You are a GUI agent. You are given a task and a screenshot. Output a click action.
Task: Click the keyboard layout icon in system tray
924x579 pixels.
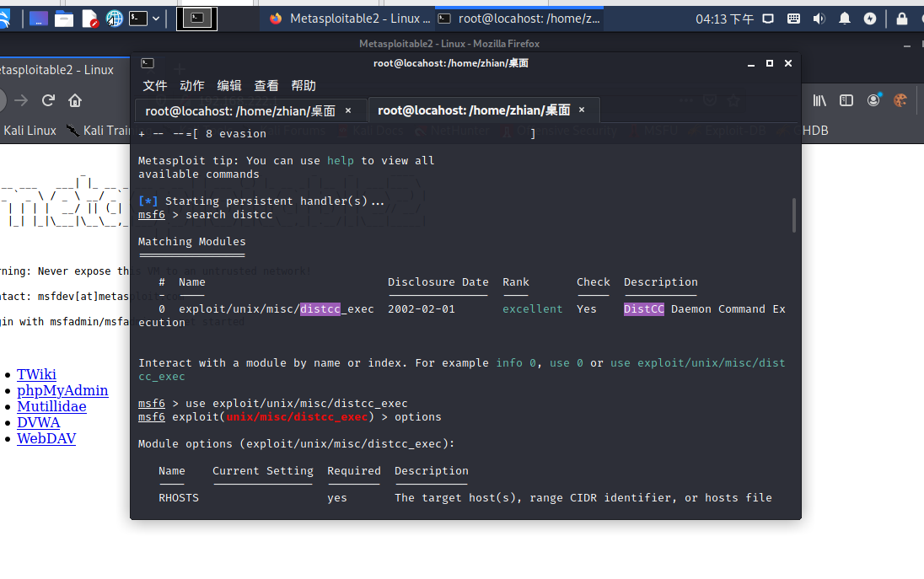click(x=794, y=19)
